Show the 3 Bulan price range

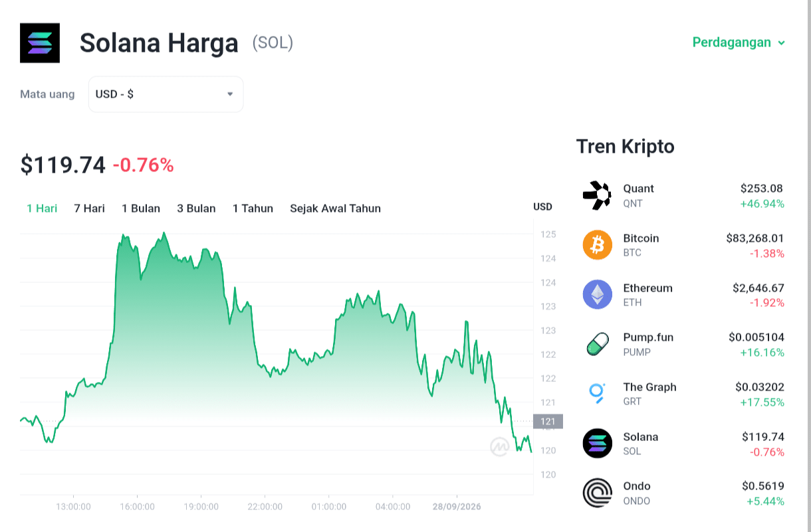(196, 209)
